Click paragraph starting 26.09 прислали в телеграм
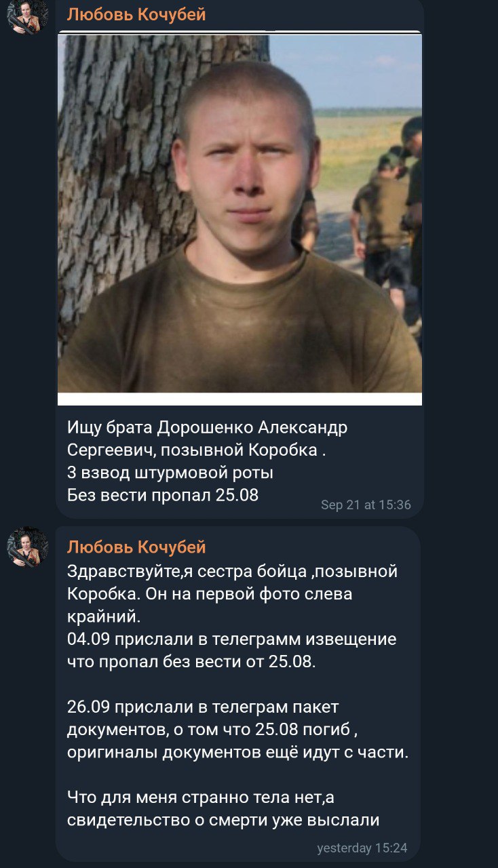 point(238,730)
